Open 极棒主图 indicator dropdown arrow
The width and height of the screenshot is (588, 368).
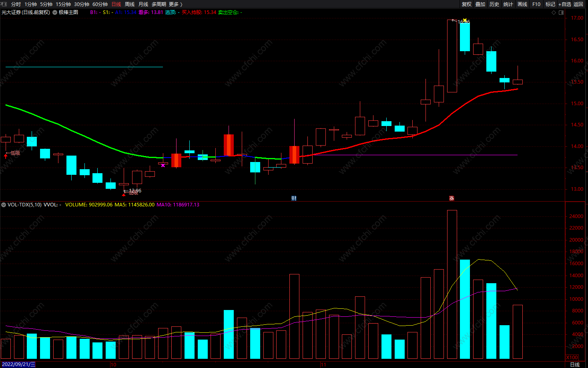pos(55,12)
